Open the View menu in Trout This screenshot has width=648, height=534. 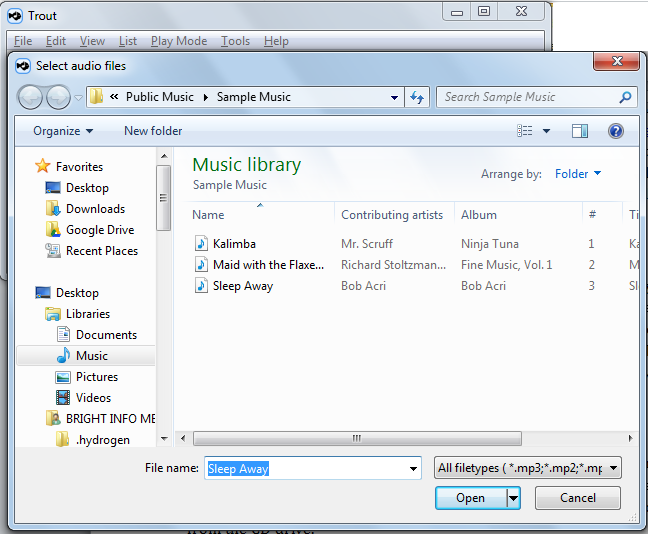point(92,41)
